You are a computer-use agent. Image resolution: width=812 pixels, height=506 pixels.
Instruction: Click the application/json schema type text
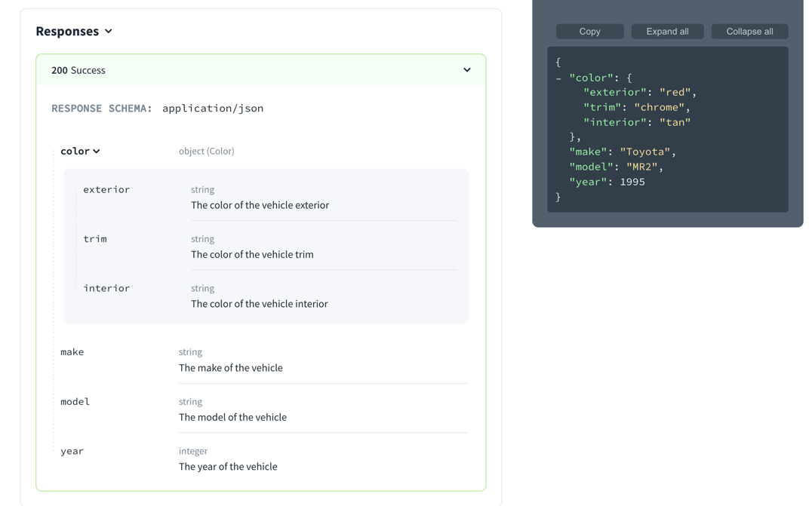[x=213, y=108]
